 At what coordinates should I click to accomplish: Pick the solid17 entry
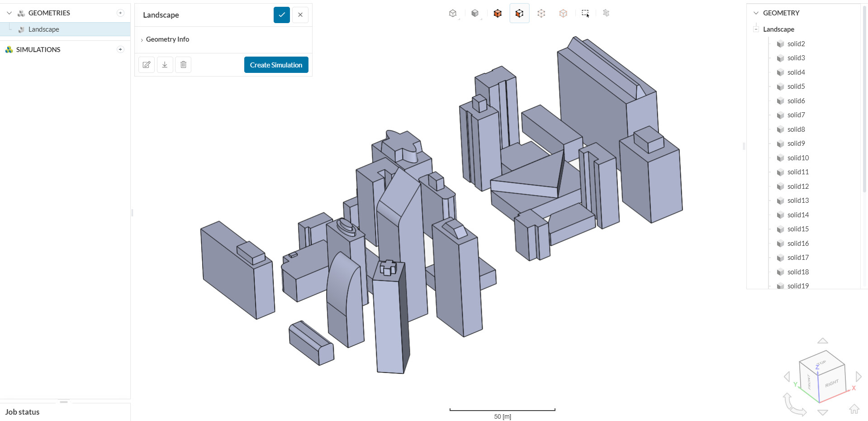798,258
